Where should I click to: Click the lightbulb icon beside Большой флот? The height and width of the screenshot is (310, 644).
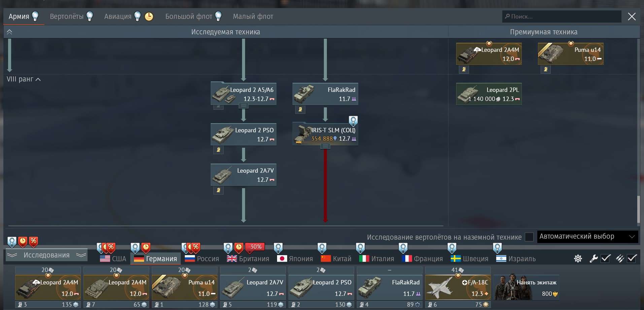(218, 16)
